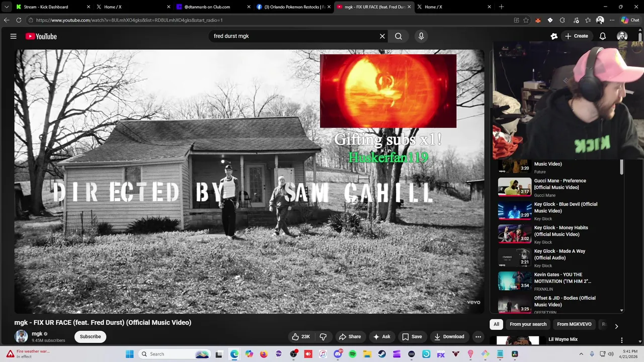
Task: Select the All filter chip
Action: click(x=497, y=324)
